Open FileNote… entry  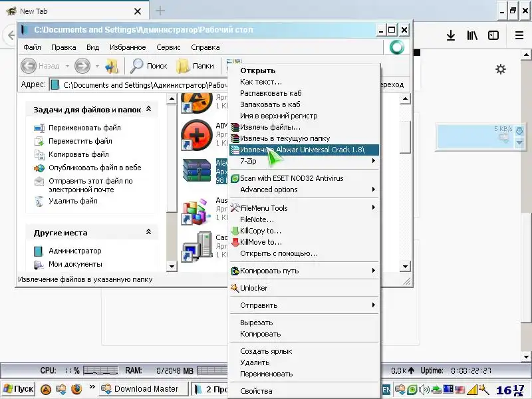tap(257, 219)
